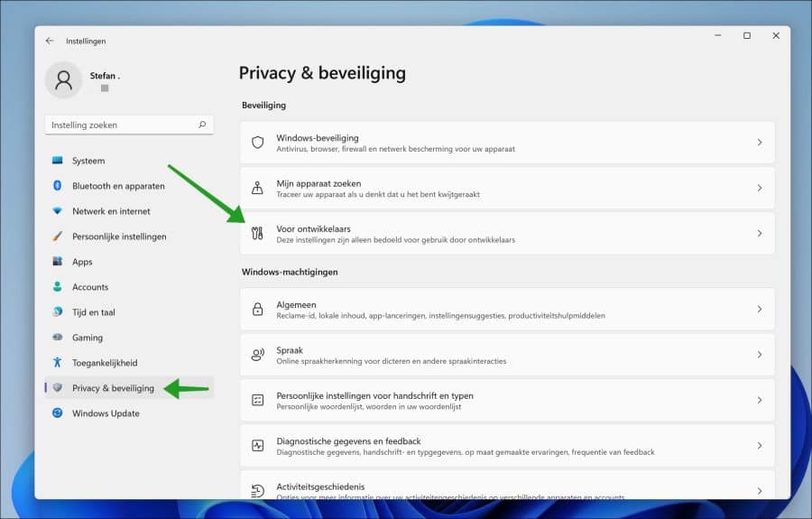Click the Gaming controller icon
Viewport: 812px width, 519px height.
[58, 338]
